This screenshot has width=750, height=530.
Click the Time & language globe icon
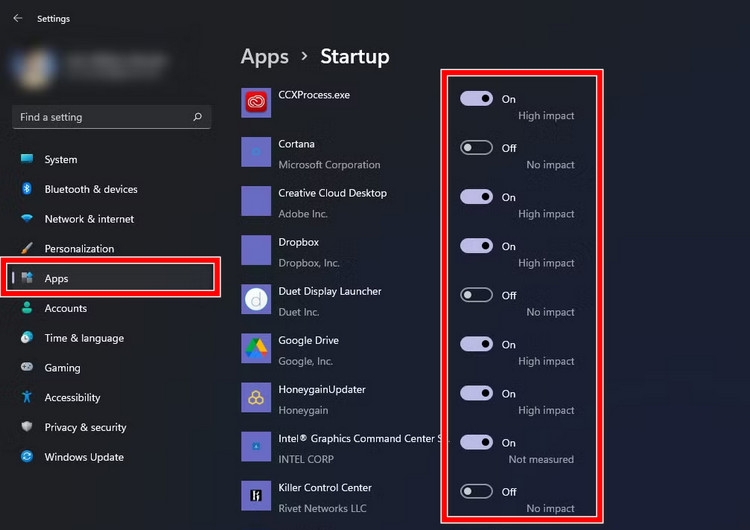(x=27, y=337)
